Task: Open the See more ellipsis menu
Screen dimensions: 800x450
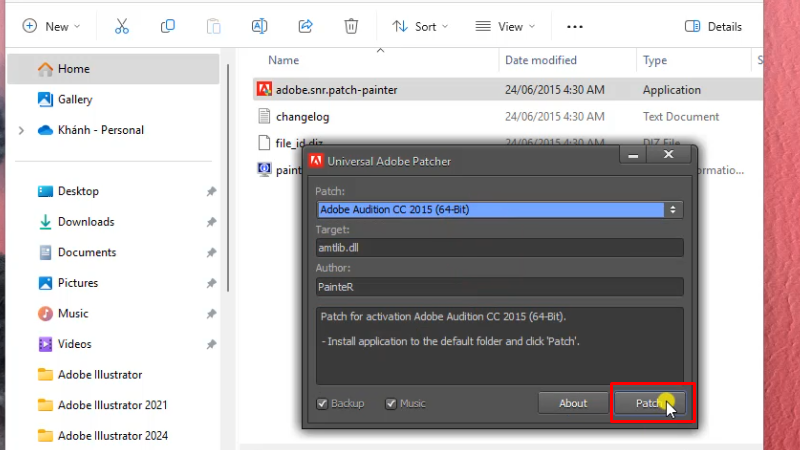Action: [574, 27]
